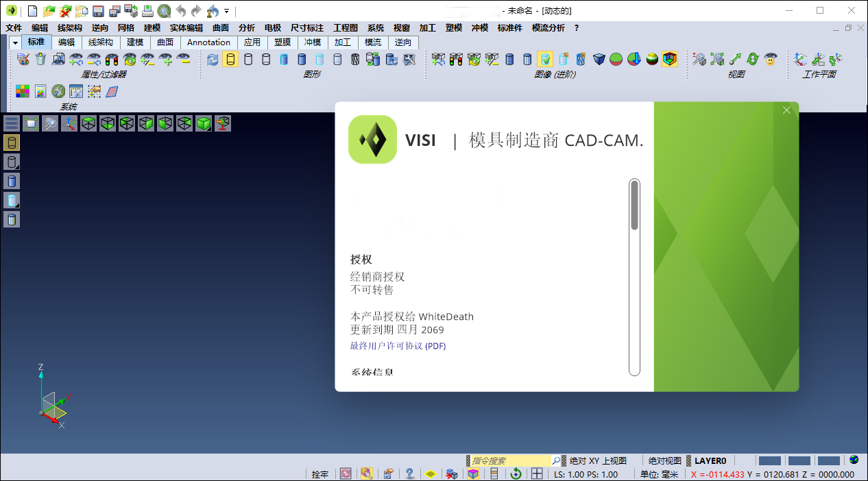Screen dimensions: 868x481
Task: Redo the last action
Action: point(197,11)
